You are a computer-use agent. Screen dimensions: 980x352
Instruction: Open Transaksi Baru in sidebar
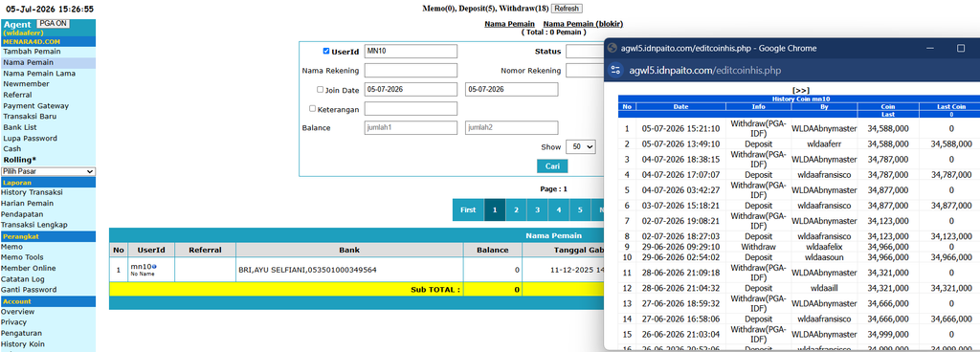click(30, 116)
